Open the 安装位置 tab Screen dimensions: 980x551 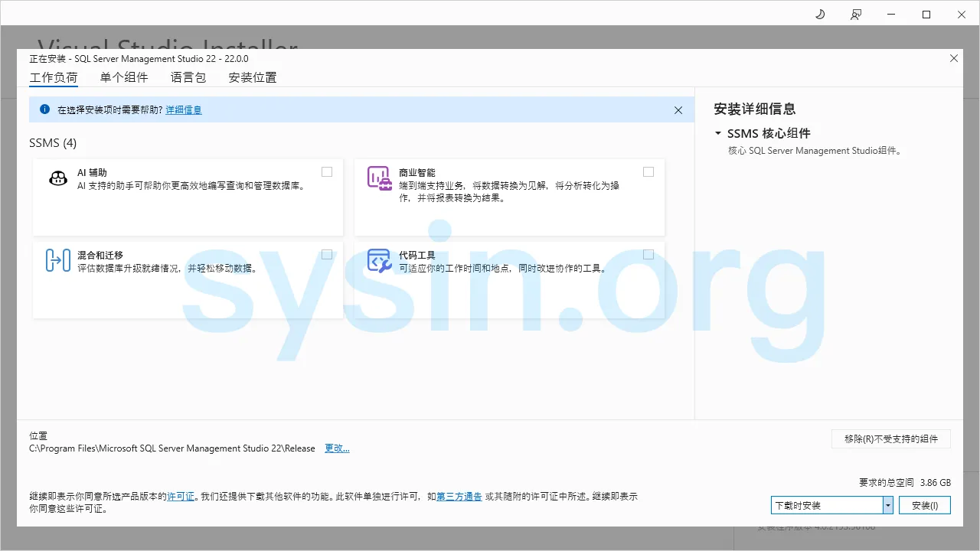(252, 77)
